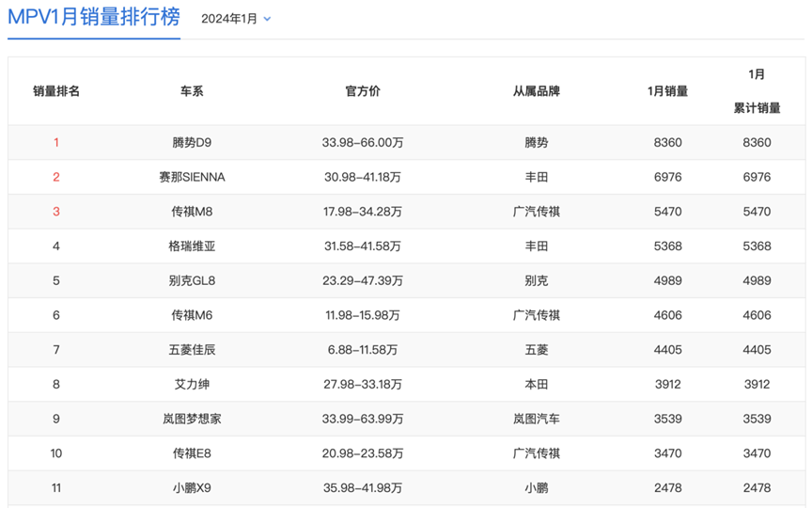Open the 腾势D9 model link
This screenshot has height=508, width=812.
[192, 143]
